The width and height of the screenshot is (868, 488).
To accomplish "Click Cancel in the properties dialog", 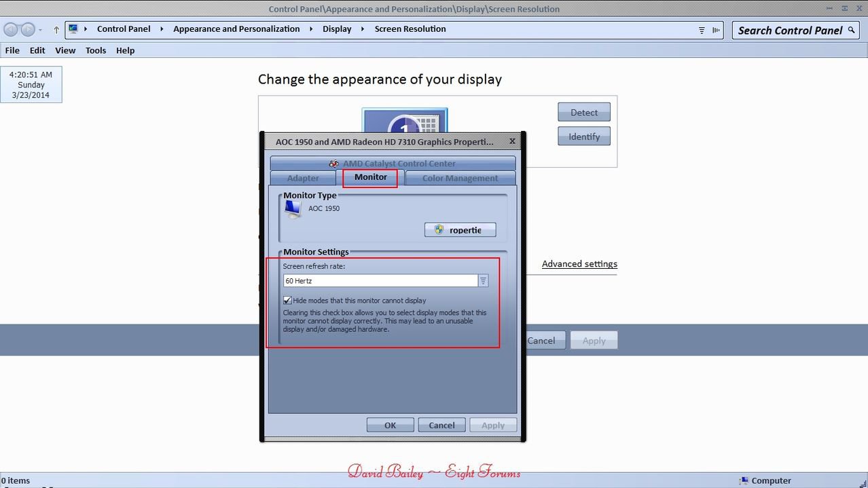I will click(441, 425).
